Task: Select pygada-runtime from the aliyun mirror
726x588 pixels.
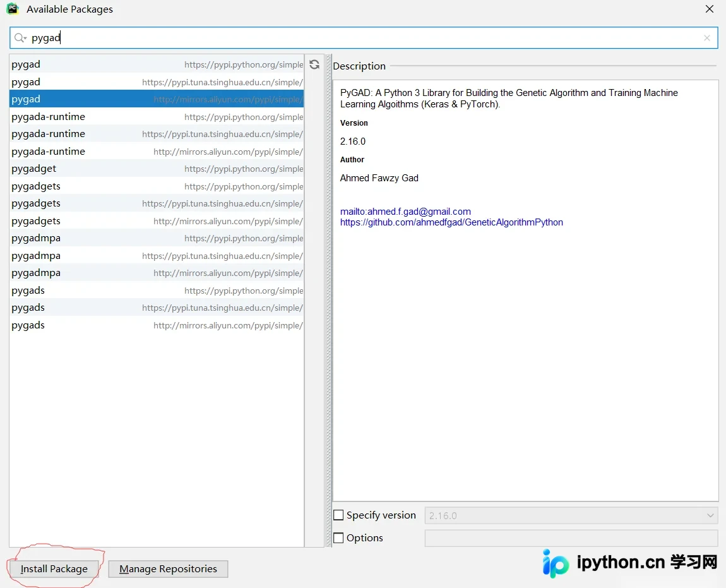Action: (157, 152)
